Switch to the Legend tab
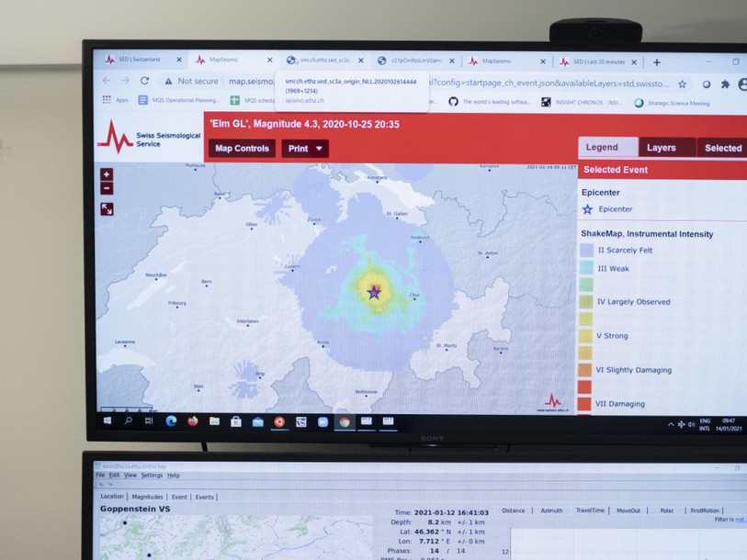 608,148
